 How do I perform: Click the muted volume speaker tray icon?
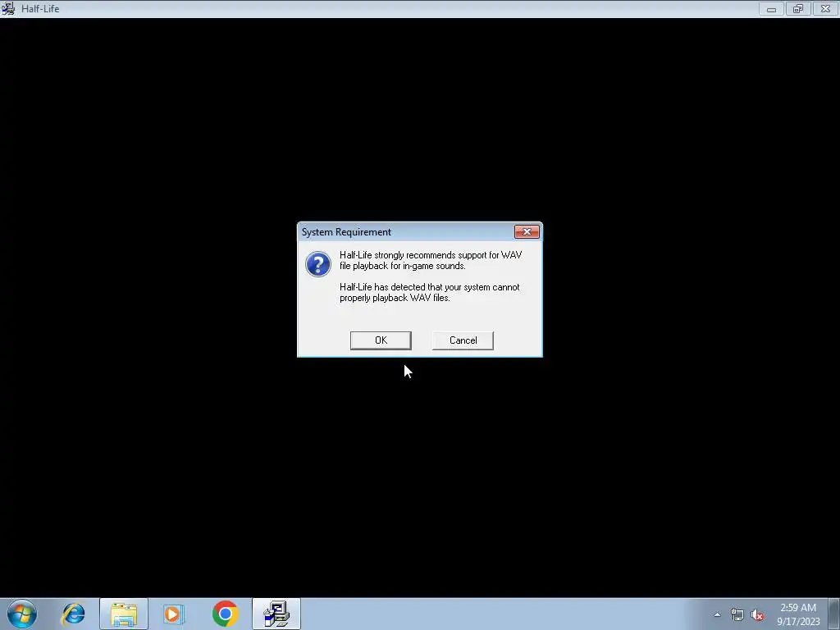click(757, 614)
